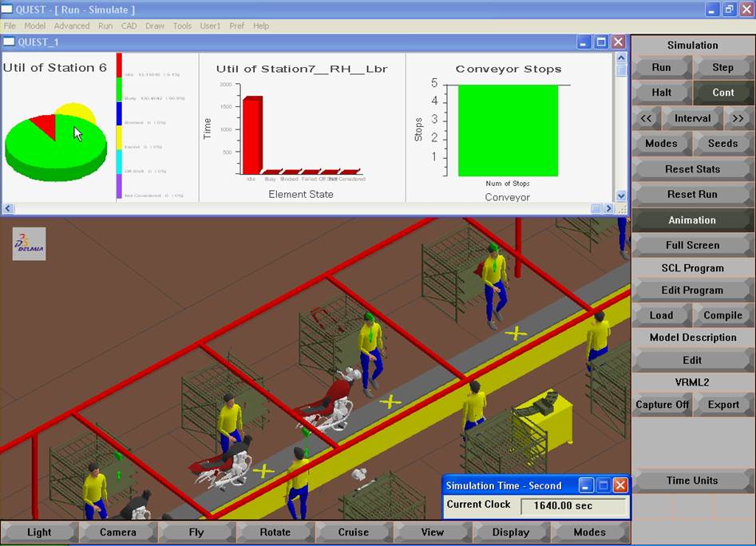
Task: Click the QUEST_1 scroll down arrow
Action: click(x=621, y=196)
